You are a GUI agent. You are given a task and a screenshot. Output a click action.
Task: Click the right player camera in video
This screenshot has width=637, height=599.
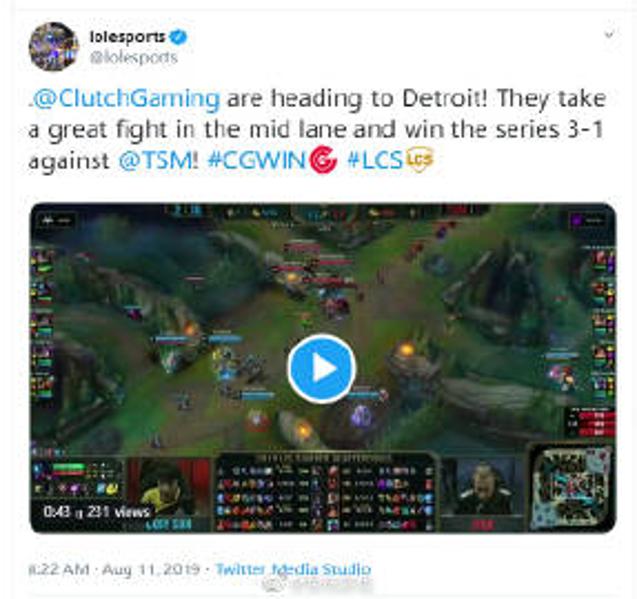point(482,494)
